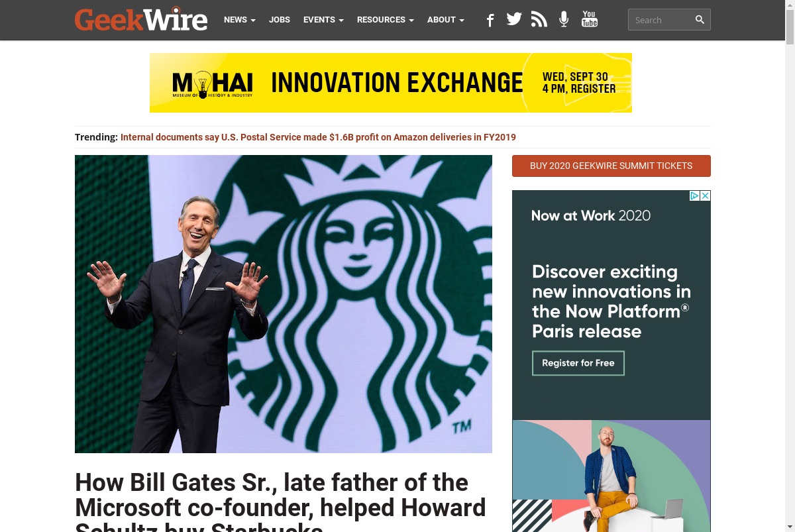Expand the Events dropdown menu
The width and height of the screenshot is (795, 532).
[x=323, y=20]
